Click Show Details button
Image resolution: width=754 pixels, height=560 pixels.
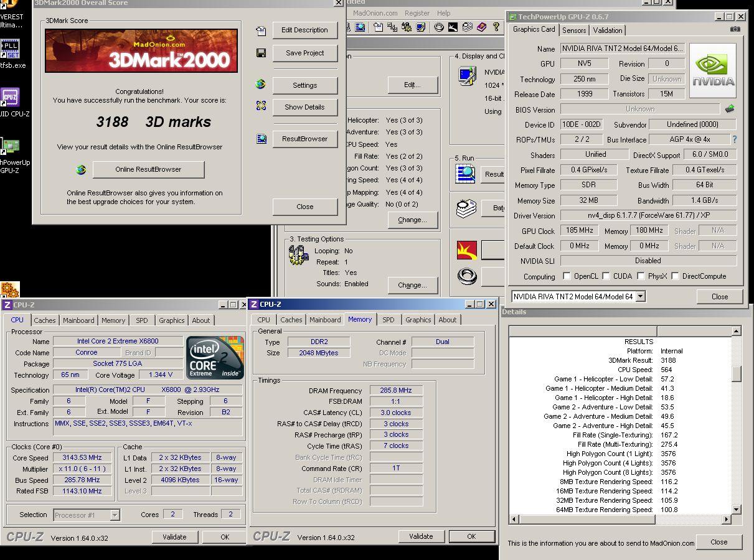[x=304, y=107]
